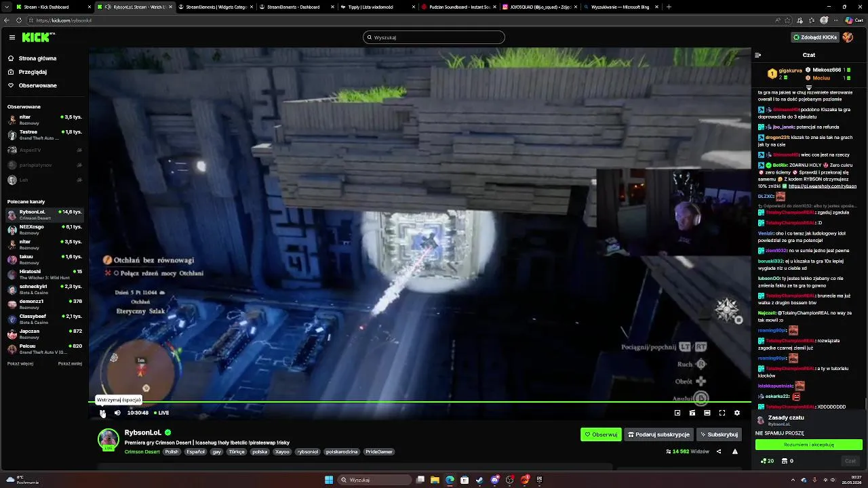Open Testree channel in followed list

(44, 134)
